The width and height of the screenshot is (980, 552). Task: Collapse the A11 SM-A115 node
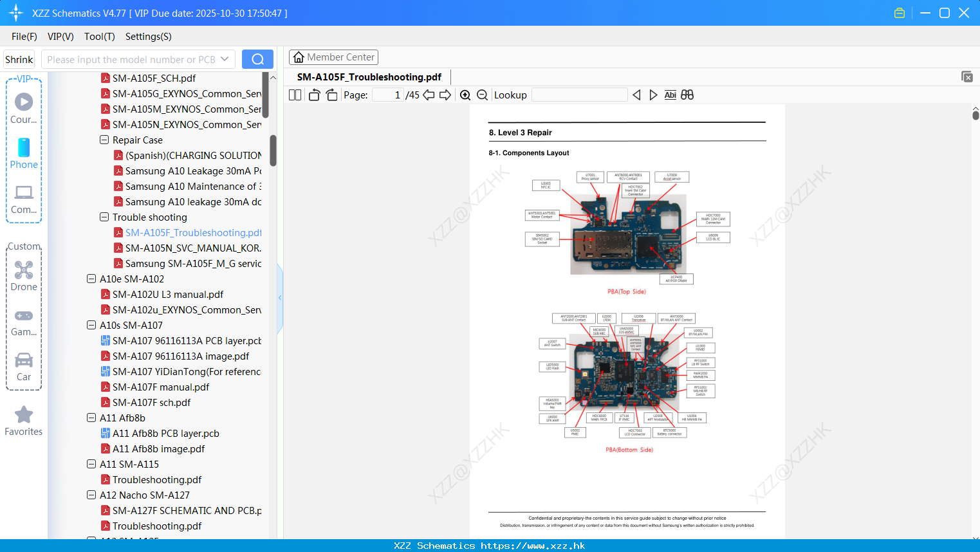click(x=91, y=464)
